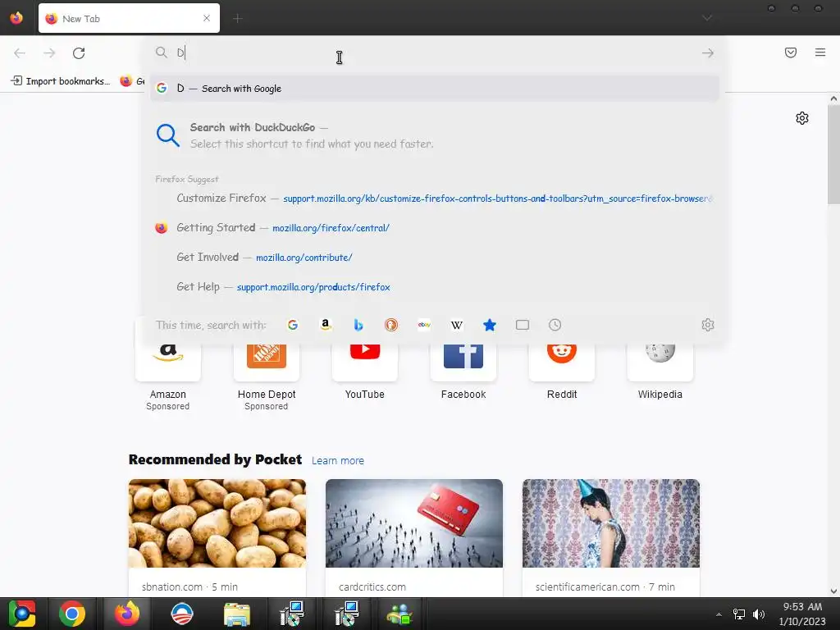Open a new tab with plus button
840x630 pixels.
(x=238, y=19)
